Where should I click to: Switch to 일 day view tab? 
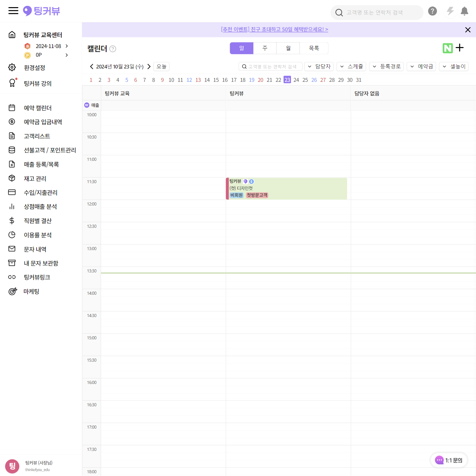pos(242,48)
